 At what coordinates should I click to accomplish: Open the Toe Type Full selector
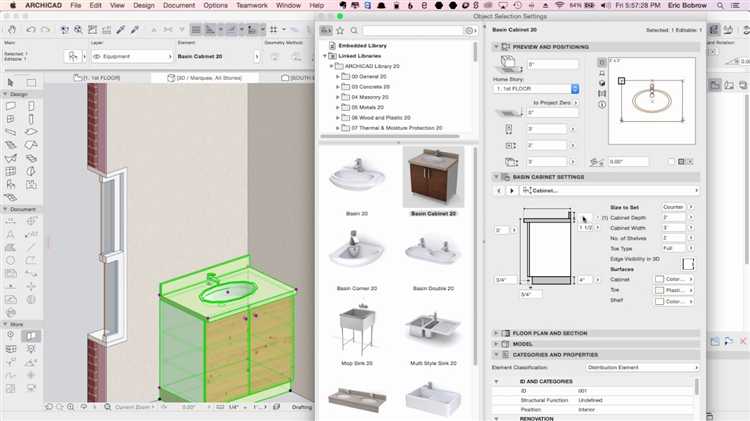(678, 248)
